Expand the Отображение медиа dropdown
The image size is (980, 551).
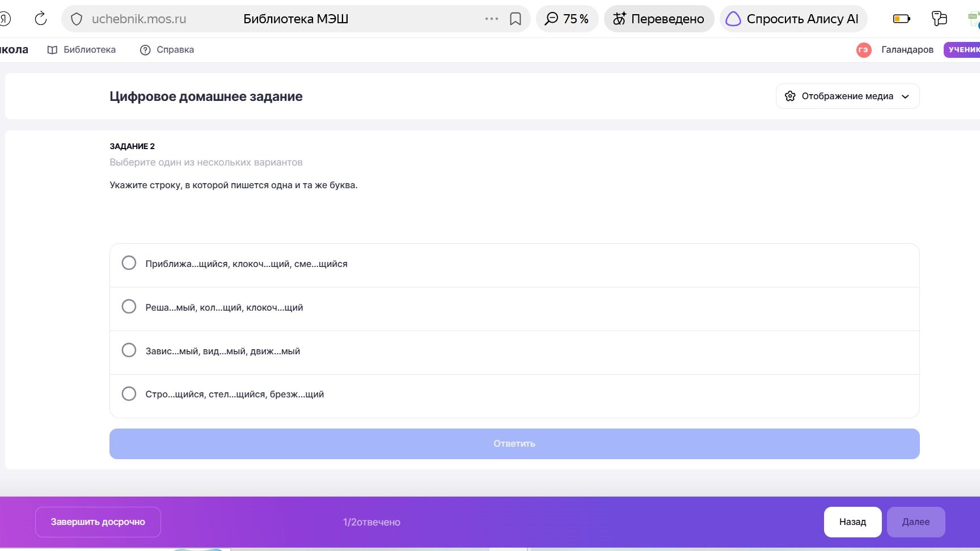point(847,96)
